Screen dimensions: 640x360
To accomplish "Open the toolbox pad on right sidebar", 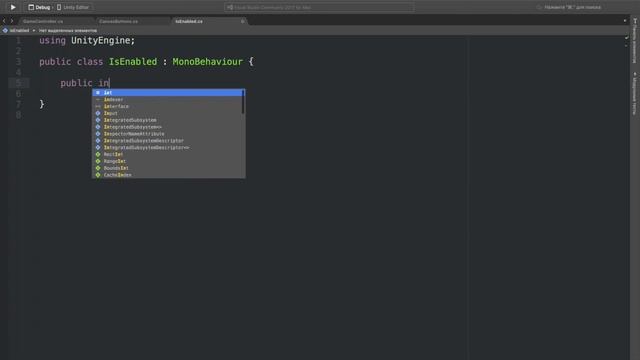I will click(x=634, y=40).
